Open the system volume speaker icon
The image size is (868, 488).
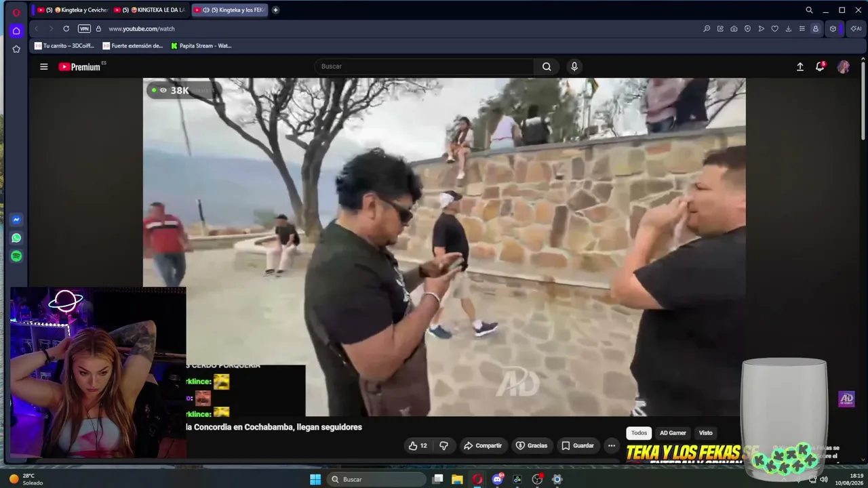[824, 479]
